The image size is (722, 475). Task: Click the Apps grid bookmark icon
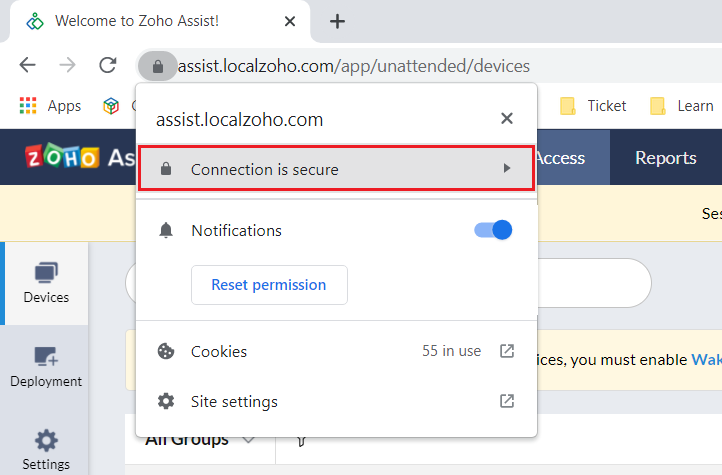28,105
